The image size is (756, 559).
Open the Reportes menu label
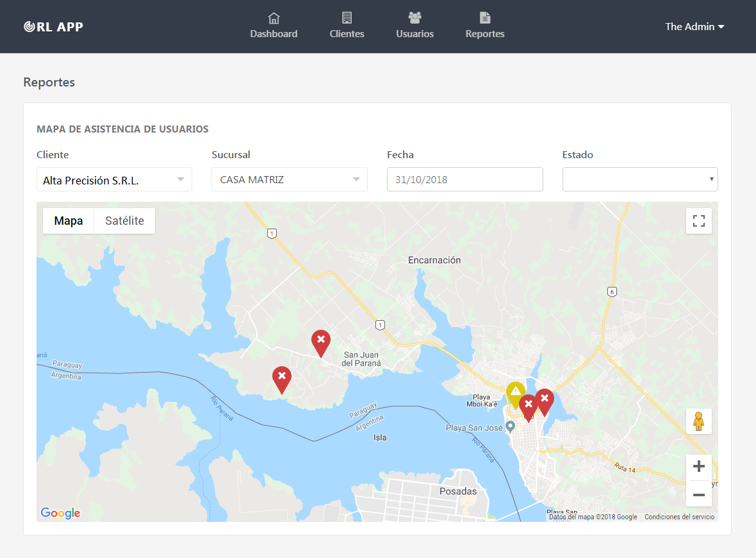coord(485,34)
